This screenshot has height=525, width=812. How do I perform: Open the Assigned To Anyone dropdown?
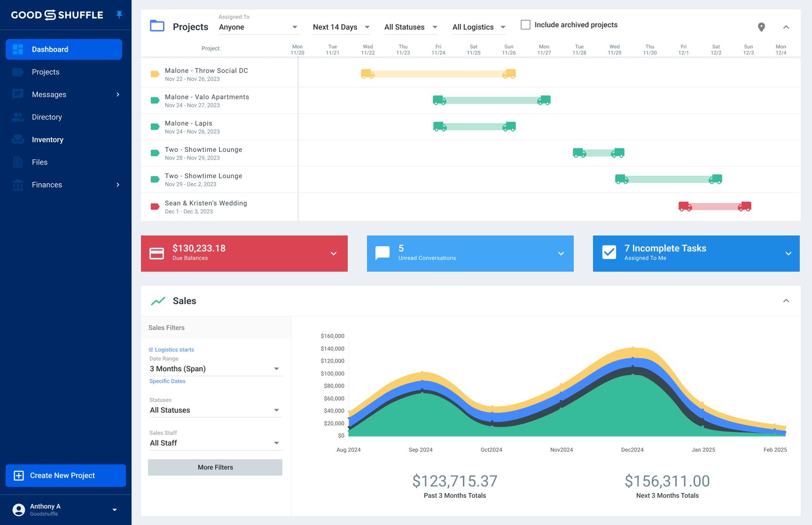tap(258, 27)
